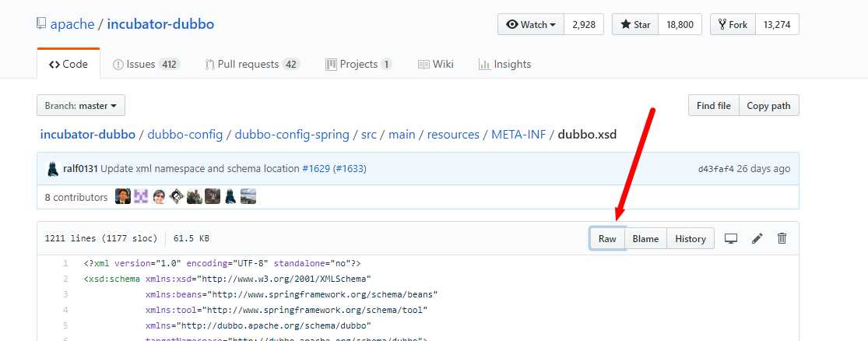
Task: Open the Blame view
Action: tap(645, 238)
